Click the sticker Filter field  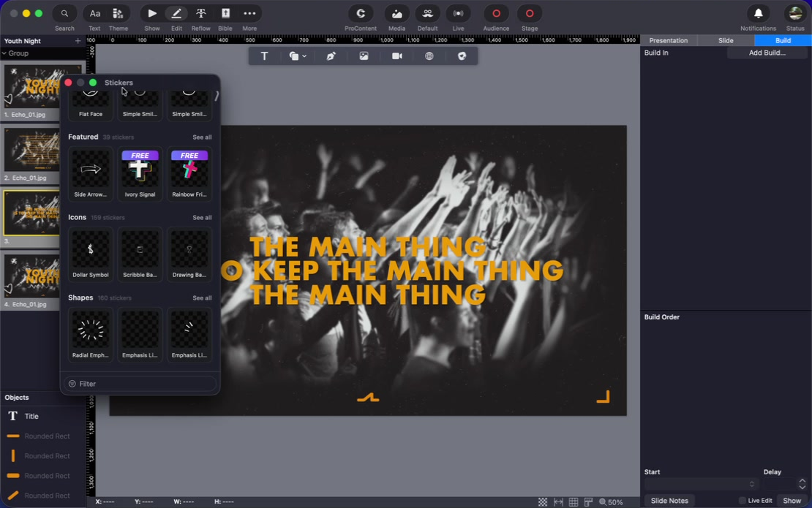140,384
